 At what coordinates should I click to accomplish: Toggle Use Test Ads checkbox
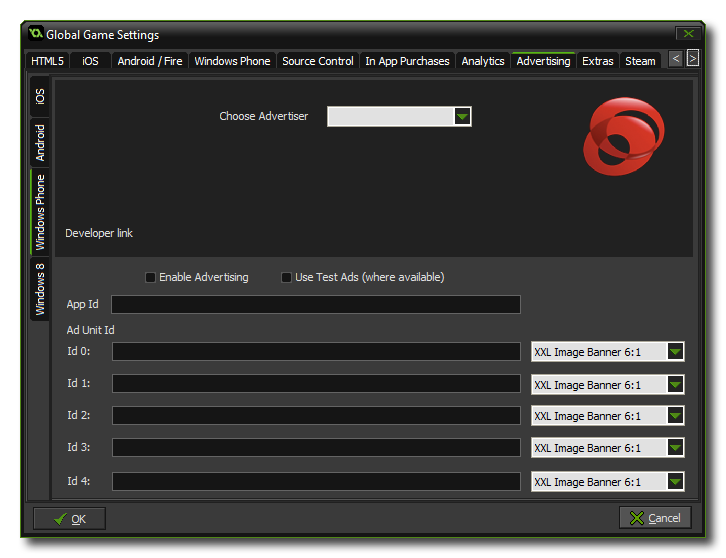pyautogui.click(x=286, y=278)
